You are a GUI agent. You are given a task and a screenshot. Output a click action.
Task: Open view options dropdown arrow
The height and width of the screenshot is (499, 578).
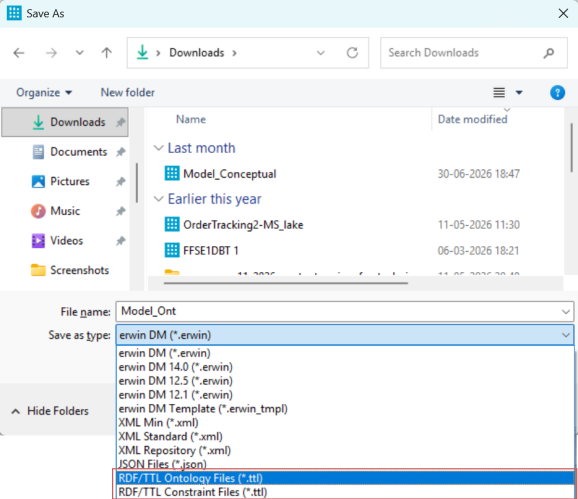519,92
